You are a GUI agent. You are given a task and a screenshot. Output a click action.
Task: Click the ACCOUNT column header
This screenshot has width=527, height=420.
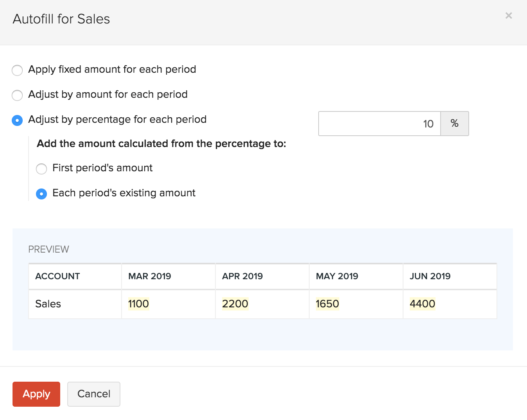[57, 276]
